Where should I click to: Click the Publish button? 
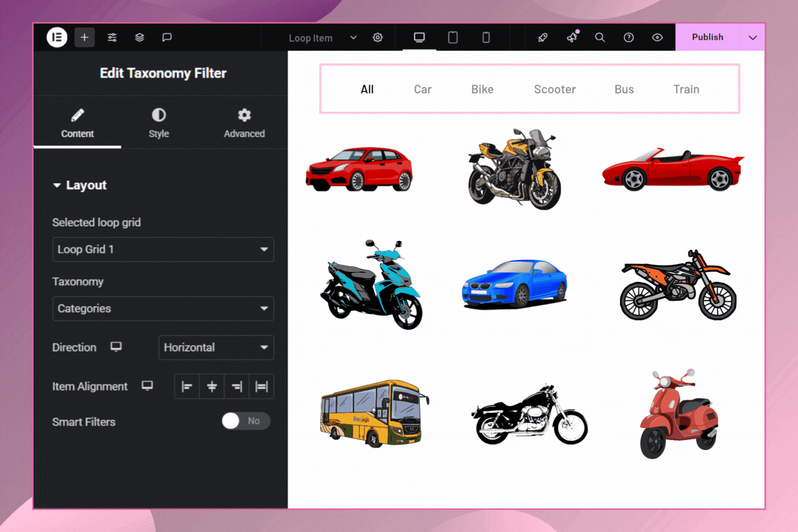[708, 37]
